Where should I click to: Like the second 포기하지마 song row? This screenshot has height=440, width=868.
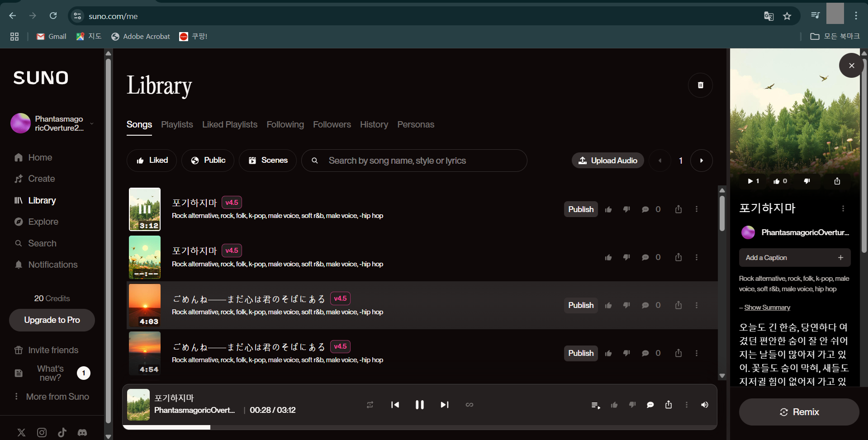(608, 257)
